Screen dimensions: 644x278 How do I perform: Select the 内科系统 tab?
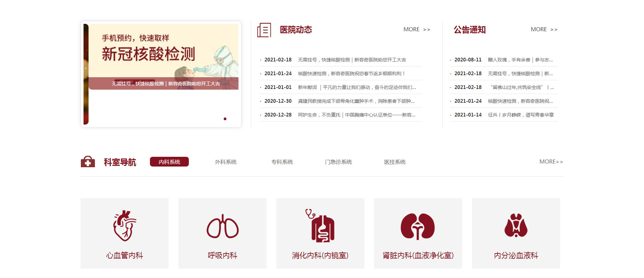pos(169,162)
